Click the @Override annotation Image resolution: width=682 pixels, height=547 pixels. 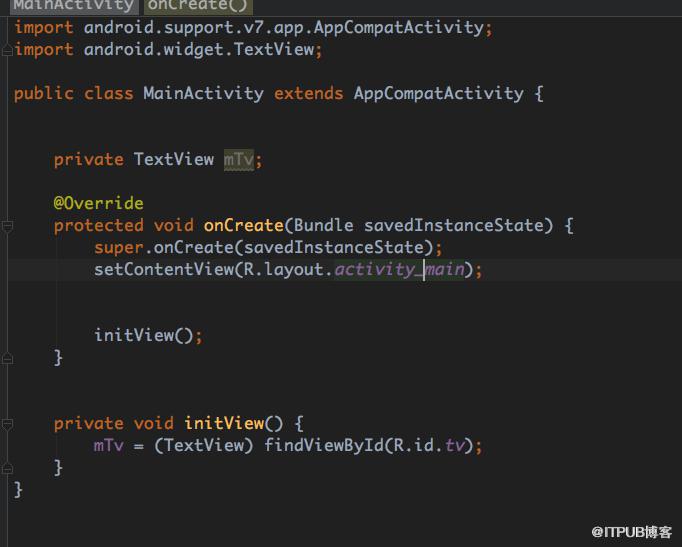point(98,203)
